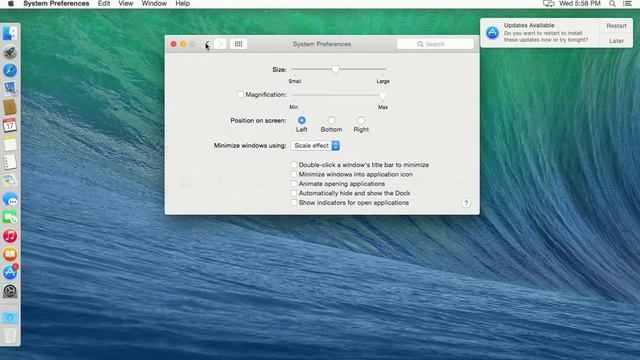Enable the Magnification checkbox
Image resolution: width=640 pixels, height=360 pixels.
(x=240, y=95)
